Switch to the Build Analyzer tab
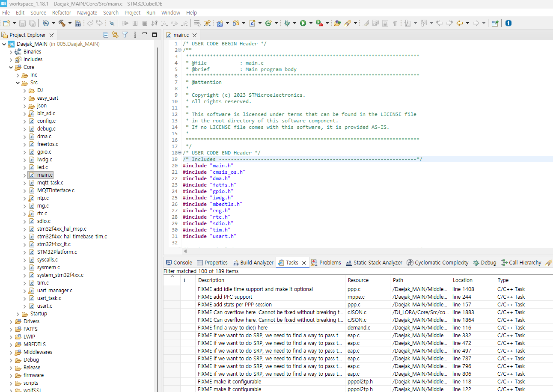This screenshot has width=553, height=392. (253, 263)
